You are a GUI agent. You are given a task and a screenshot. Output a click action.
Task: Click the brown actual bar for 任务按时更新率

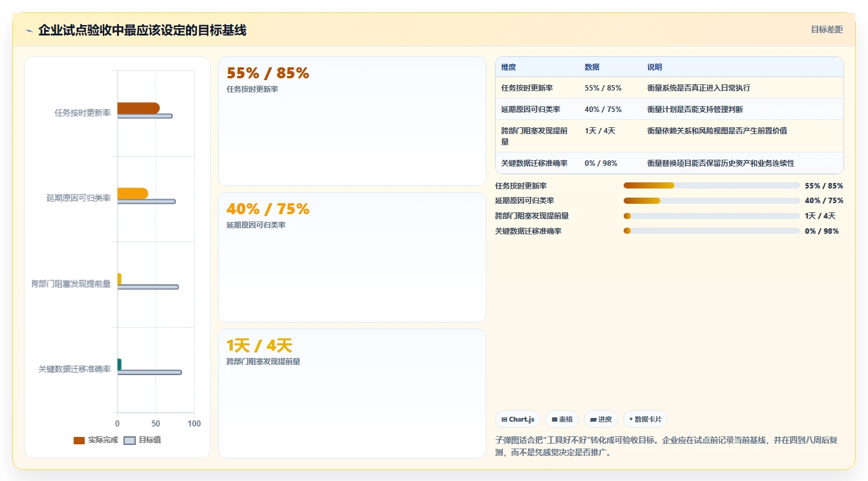pos(138,108)
